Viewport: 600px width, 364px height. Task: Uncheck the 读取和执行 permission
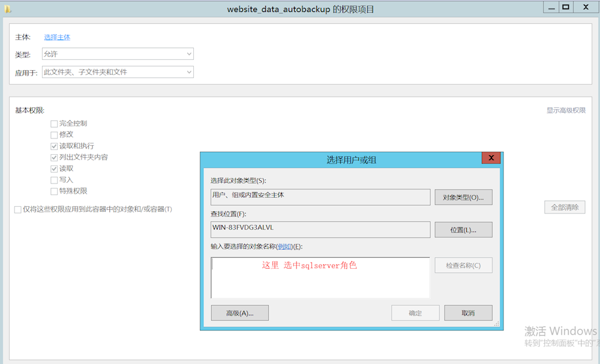coord(54,146)
